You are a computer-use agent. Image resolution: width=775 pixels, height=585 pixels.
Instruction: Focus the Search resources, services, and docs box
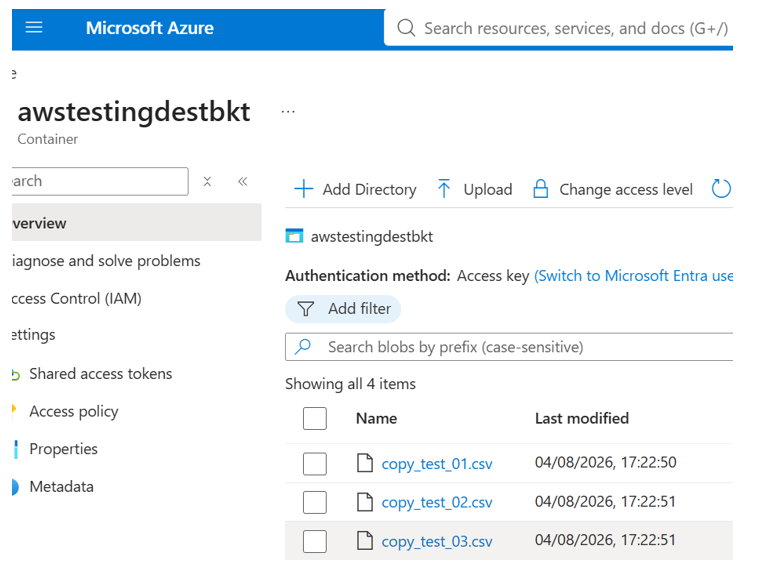(x=559, y=28)
